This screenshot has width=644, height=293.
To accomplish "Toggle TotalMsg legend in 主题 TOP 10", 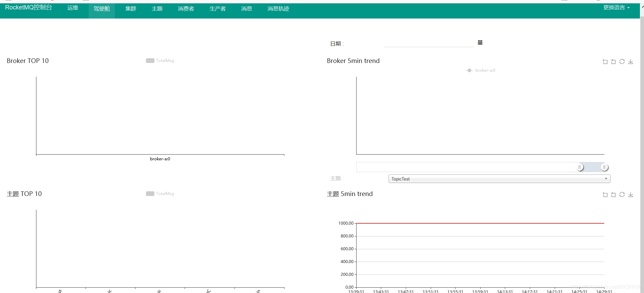I will [x=160, y=194].
